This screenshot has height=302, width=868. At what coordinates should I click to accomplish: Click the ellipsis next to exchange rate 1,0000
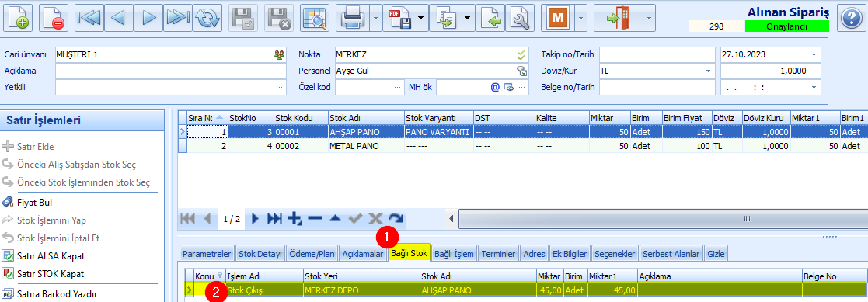[814, 71]
